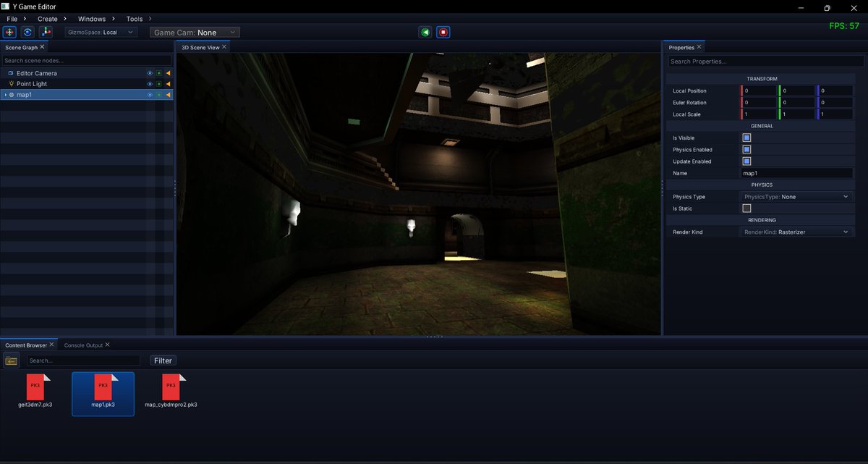Open the File menu

(12, 19)
